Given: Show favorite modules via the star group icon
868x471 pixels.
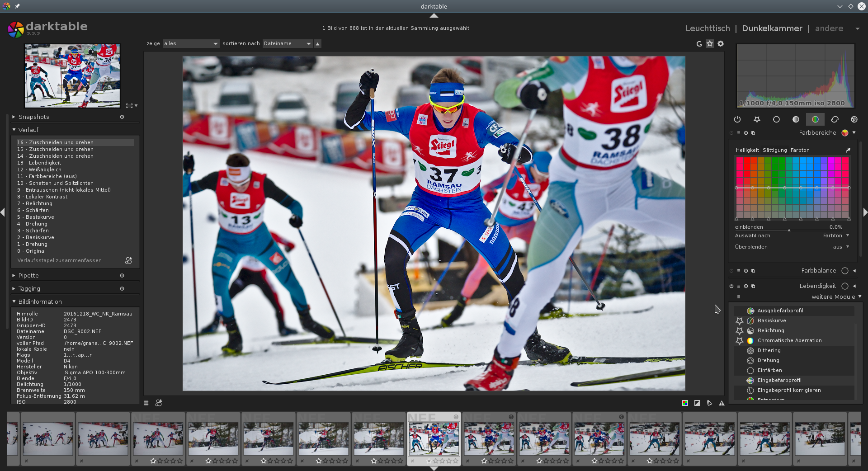Looking at the screenshot, I should point(757,119).
